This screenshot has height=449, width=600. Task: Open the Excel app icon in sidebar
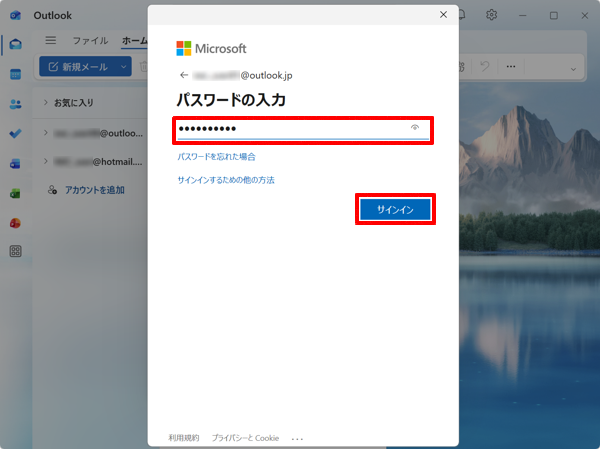15,194
